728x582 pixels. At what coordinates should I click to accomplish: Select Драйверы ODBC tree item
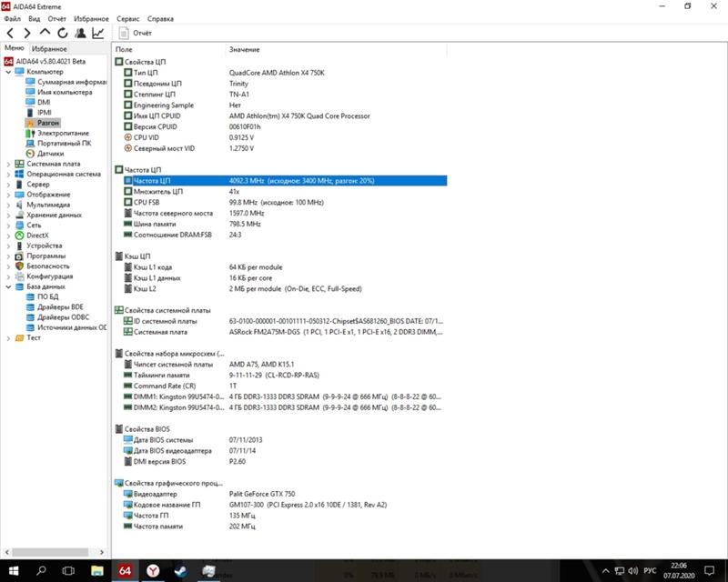tap(57, 317)
